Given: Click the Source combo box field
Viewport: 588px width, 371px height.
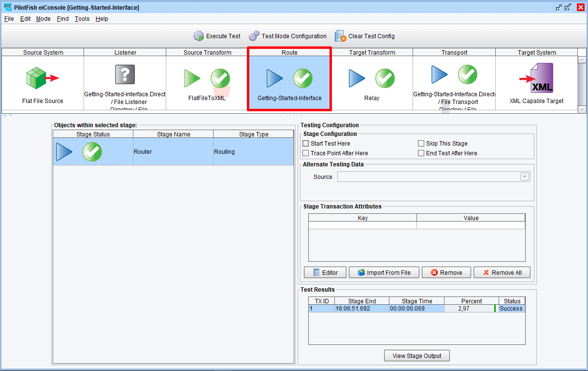Looking at the screenshot, I should tap(433, 177).
